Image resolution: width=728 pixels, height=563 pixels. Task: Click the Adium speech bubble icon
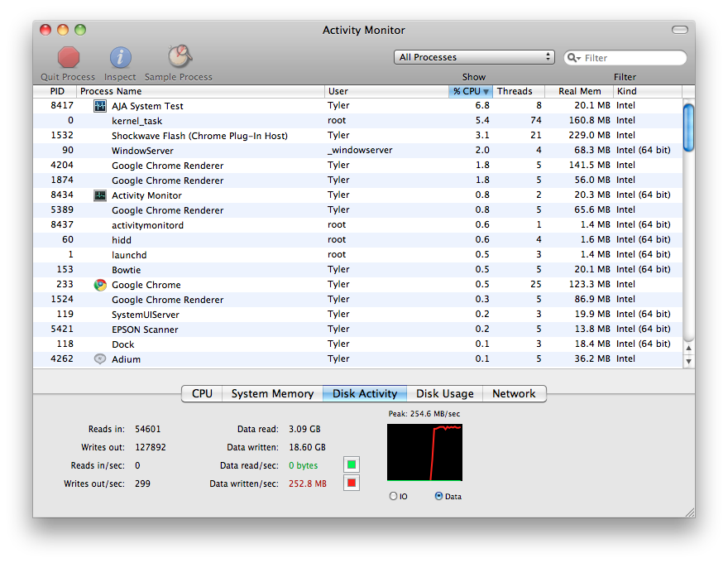coord(100,359)
